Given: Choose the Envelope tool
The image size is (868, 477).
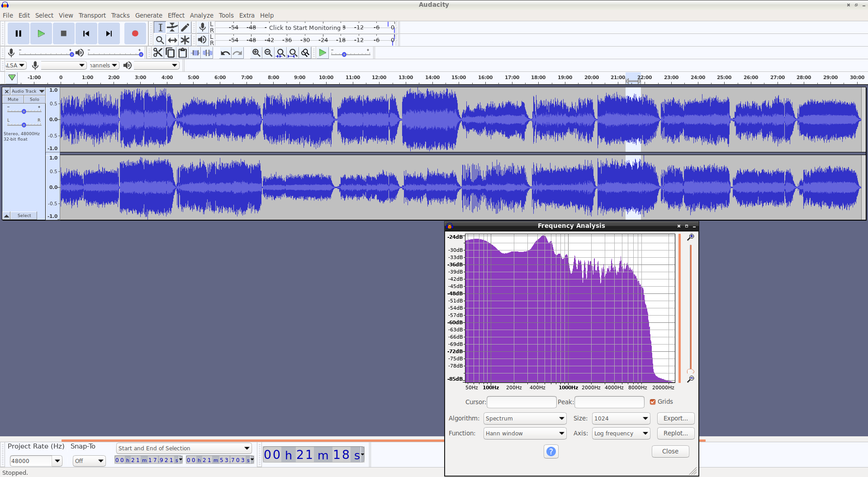Looking at the screenshot, I should point(172,28).
